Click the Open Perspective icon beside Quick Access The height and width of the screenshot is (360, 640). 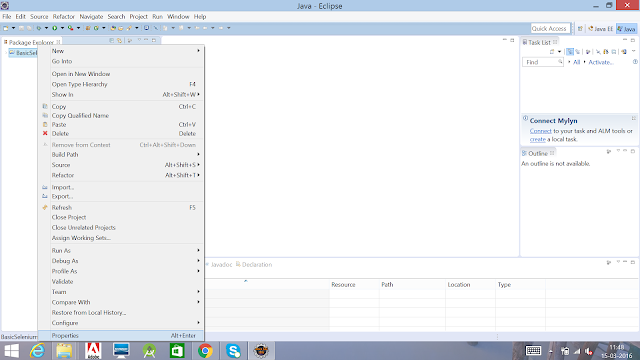point(580,29)
